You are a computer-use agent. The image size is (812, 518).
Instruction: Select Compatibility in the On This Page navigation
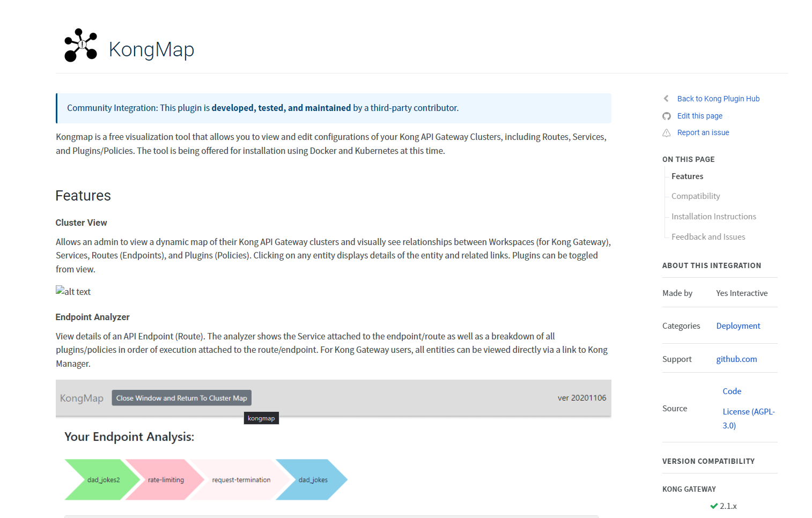click(695, 196)
